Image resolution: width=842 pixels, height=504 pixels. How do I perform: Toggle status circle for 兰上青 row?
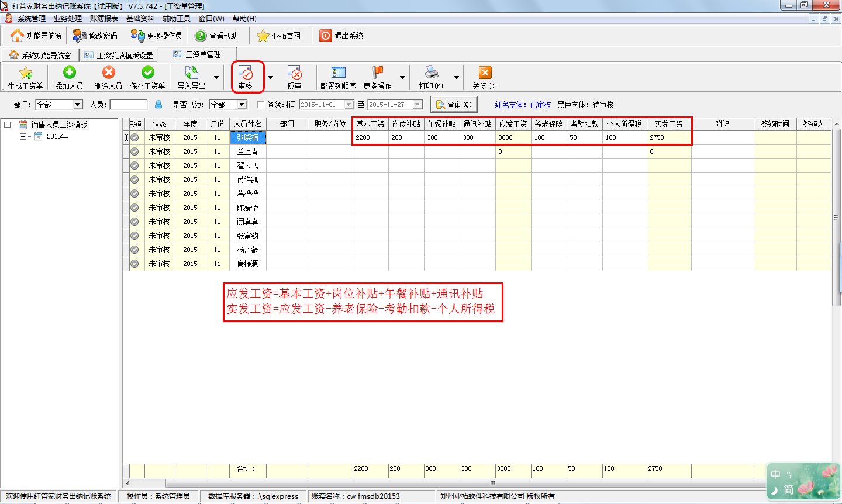(134, 151)
